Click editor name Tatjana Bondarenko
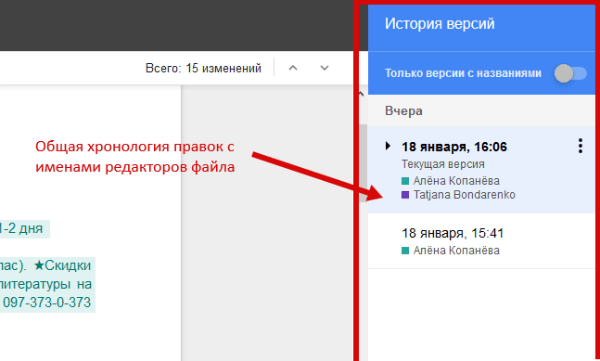This screenshot has height=361, width=600. 464,195
